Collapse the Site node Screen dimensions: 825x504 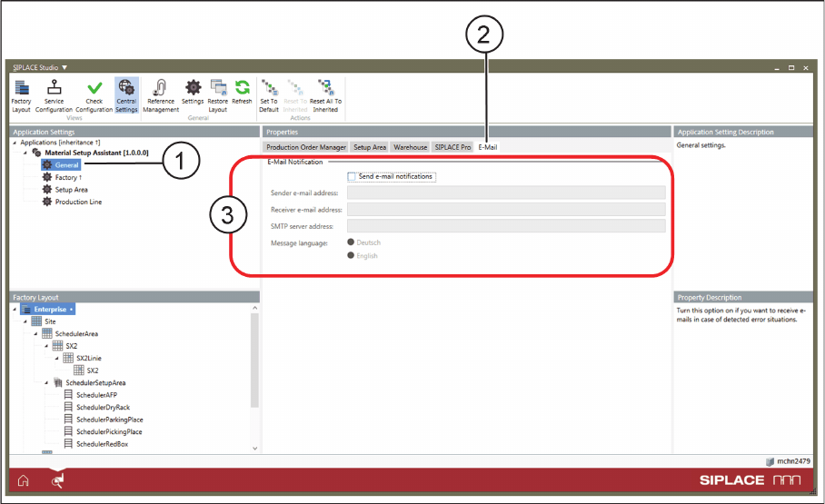25,321
